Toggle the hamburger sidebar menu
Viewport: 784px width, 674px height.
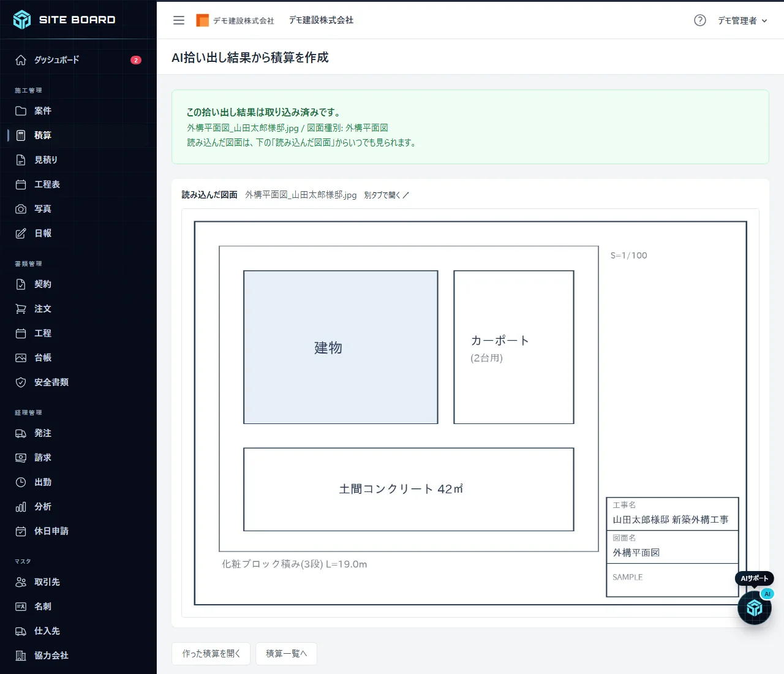click(179, 20)
